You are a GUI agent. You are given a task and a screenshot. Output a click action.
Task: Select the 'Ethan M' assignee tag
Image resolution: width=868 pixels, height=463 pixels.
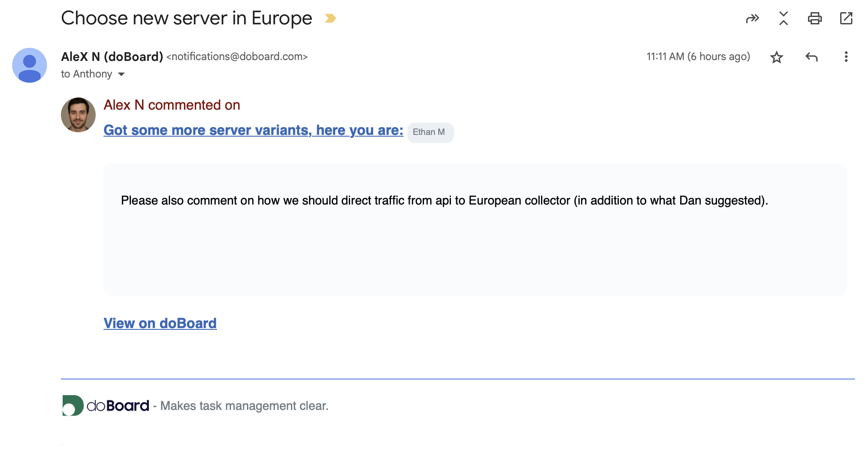tap(430, 132)
